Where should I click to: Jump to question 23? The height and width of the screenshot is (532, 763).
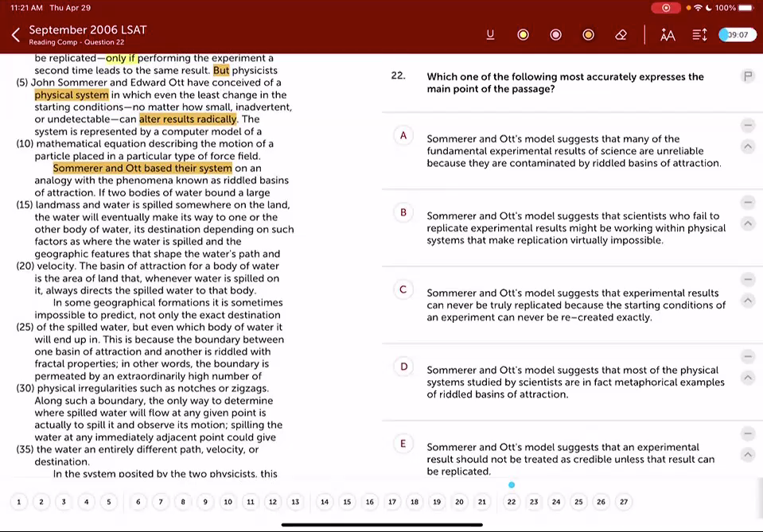(534, 502)
